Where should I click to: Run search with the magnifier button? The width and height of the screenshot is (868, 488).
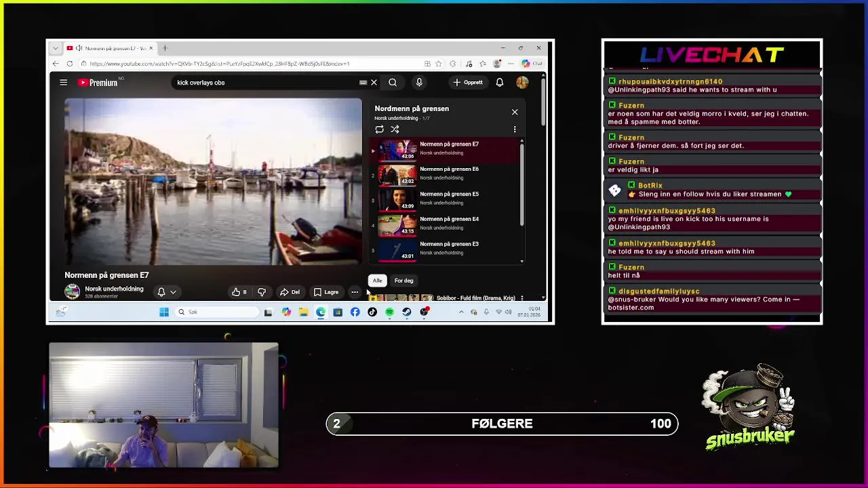pos(393,83)
